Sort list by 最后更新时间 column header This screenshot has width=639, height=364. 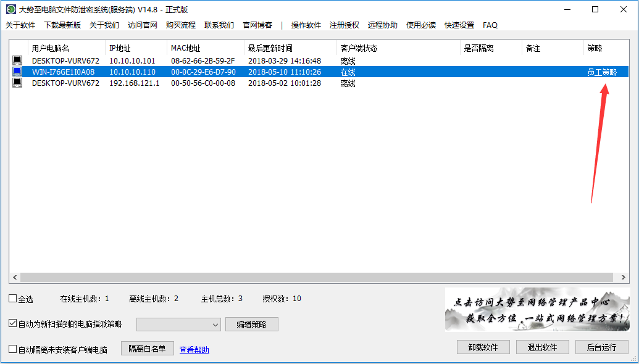click(270, 48)
